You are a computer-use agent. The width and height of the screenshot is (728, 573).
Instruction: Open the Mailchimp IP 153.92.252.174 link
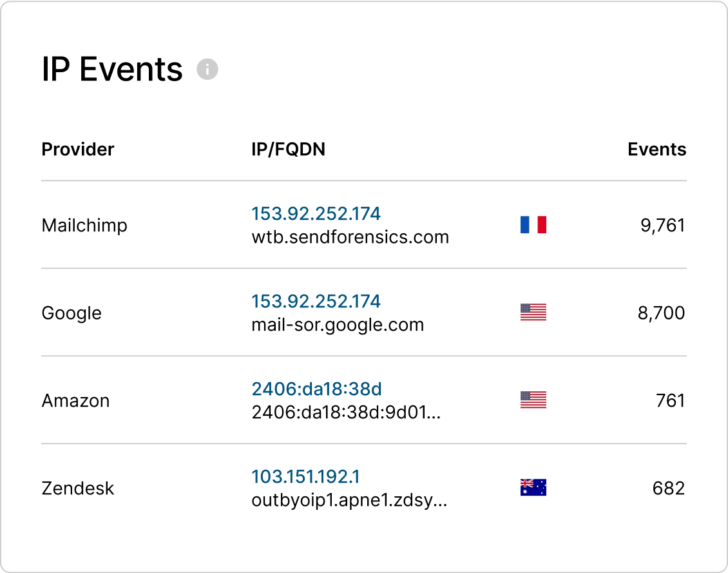316,213
